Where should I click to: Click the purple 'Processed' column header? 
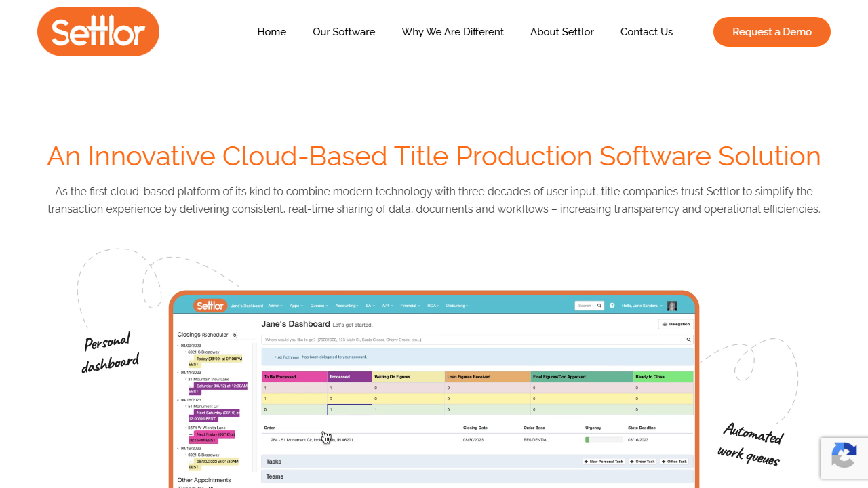coord(350,376)
